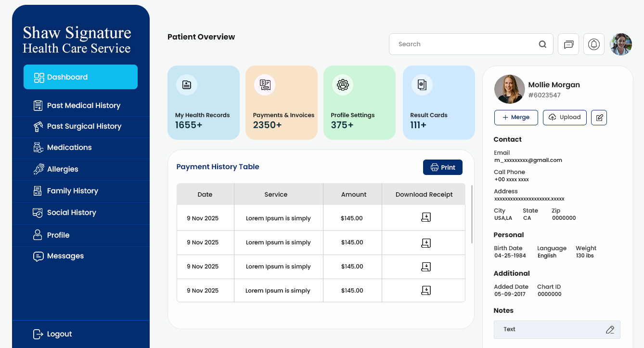Click the search magnifier icon
Image resolution: width=644 pixels, height=348 pixels.
tap(542, 44)
